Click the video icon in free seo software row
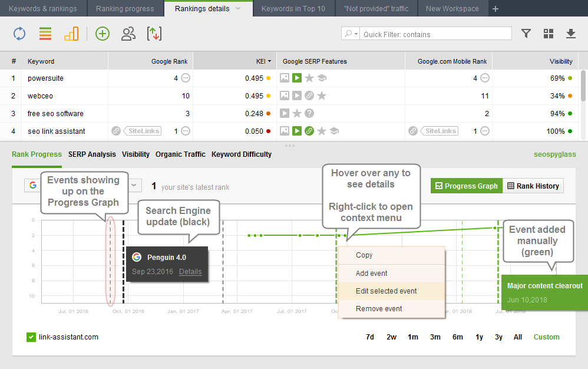Screen dimensions: 588x369 coord(285,113)
